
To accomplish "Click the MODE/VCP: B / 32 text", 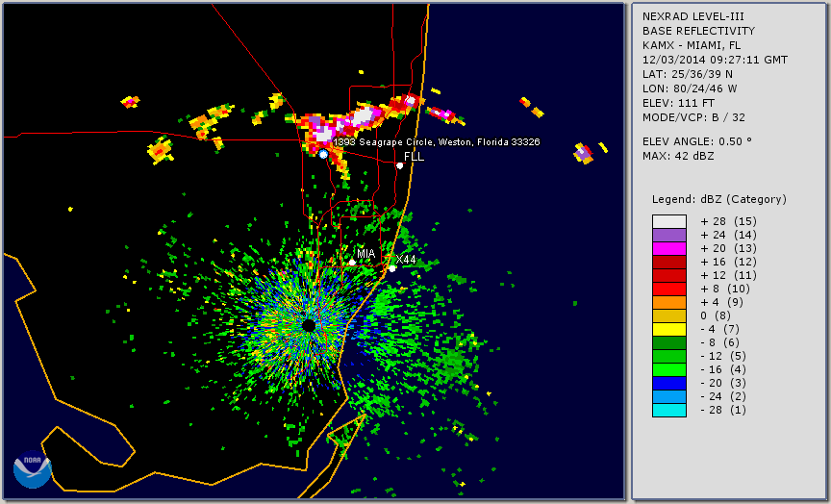I will coord(693,117).
